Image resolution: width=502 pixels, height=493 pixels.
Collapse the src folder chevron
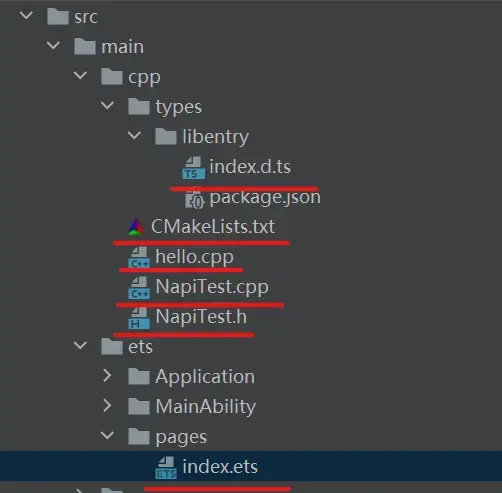point(26,15)
